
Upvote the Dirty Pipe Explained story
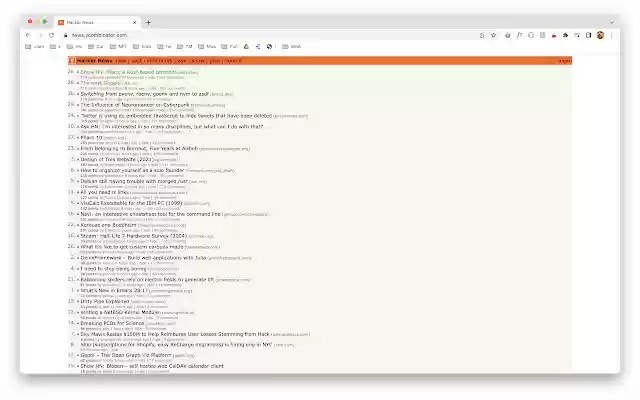click(78, 302)
